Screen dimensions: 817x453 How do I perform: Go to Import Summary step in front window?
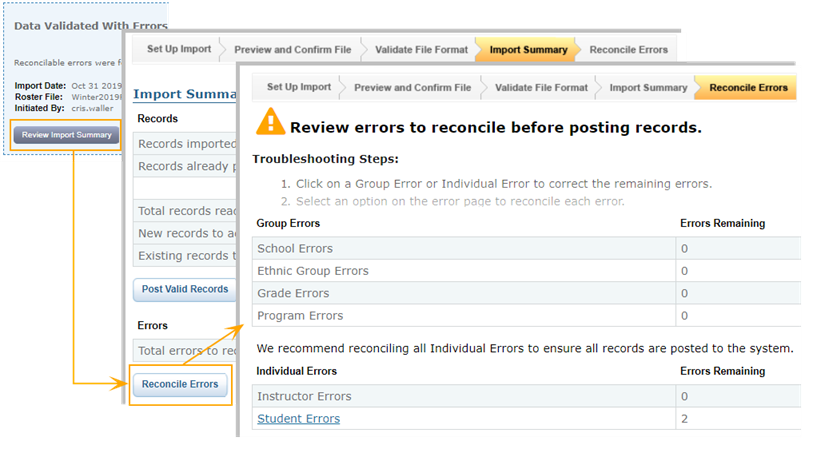(x=648, y=88)
